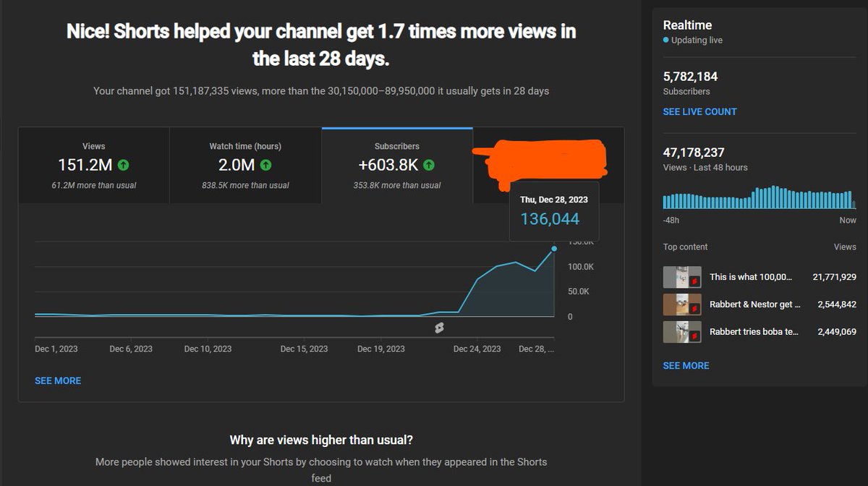
Task: Click the 'Views · Last 48 hours' label
Action: [705, 167]
